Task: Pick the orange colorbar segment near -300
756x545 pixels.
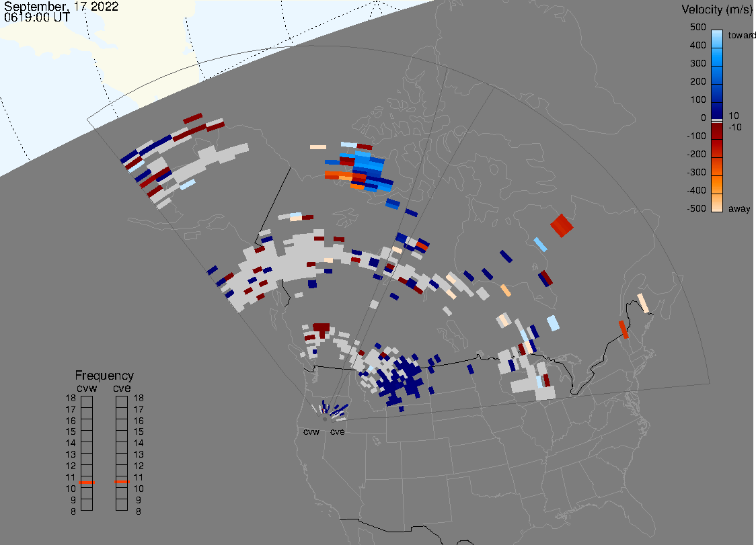Action: pyautogui.click(x=717, y=167)
